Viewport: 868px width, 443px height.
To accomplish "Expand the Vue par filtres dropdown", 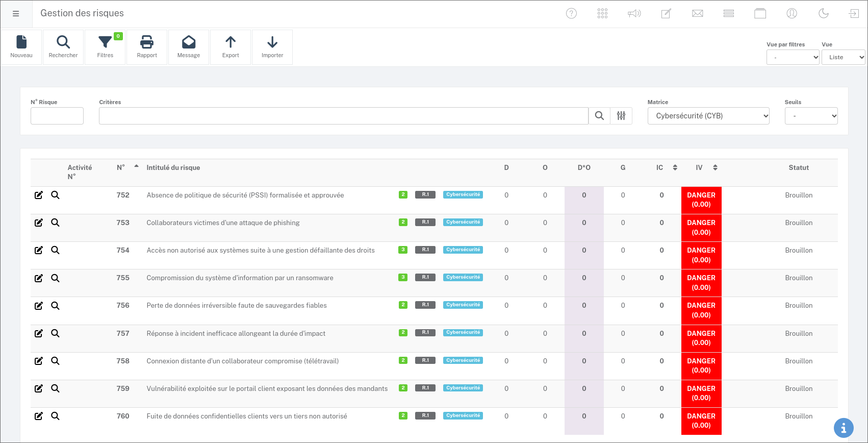I will 793,57.
